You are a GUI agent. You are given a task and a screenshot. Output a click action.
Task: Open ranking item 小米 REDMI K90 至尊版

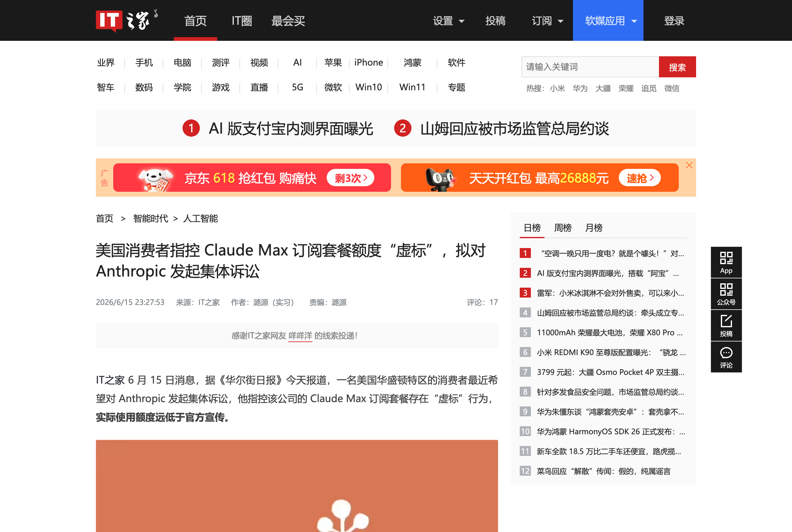tap(611, 352)
